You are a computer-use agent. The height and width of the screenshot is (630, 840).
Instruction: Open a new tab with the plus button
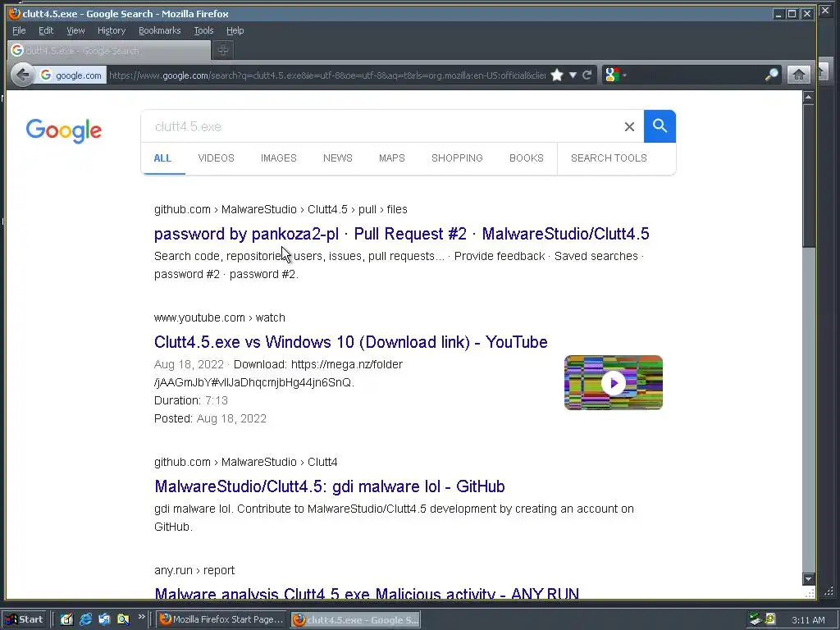click(223, 50)
